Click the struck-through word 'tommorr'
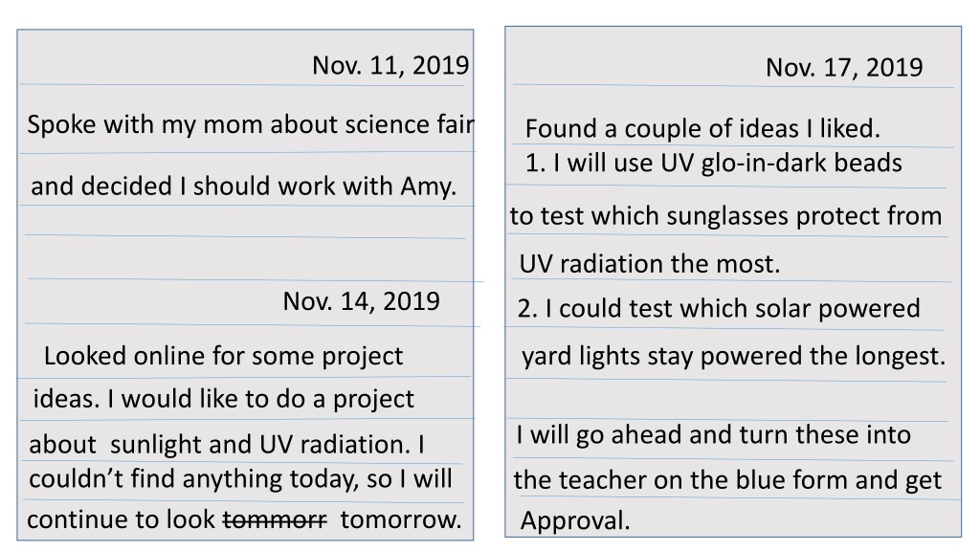This screenshot has width=980, height=551. 275,519
